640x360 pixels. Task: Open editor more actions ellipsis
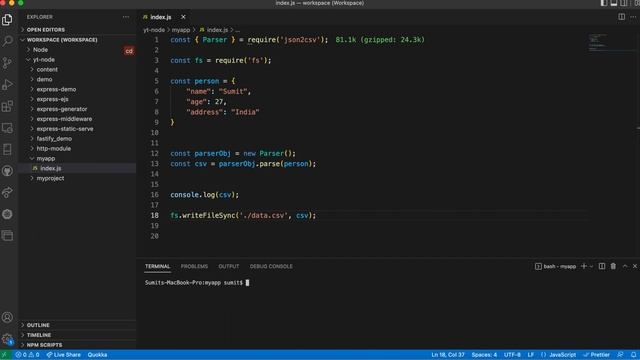(633, 17)
